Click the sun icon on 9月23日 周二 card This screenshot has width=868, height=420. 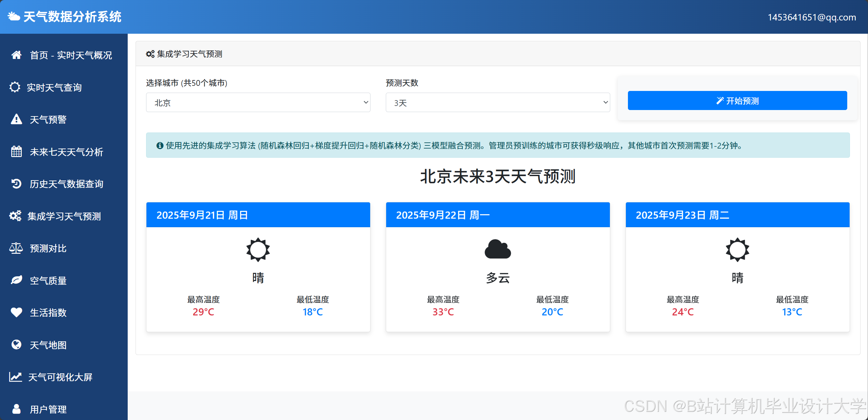point(737,250)
